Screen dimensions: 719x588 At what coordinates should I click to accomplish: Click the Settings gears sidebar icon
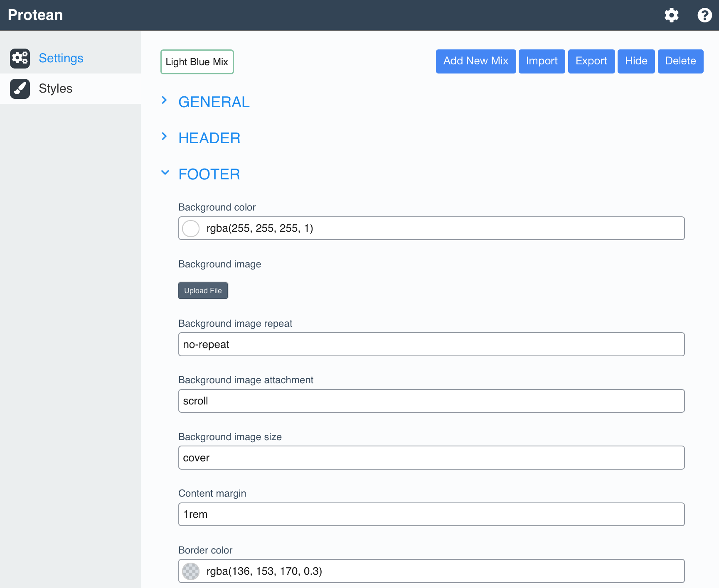click(x=20, y=58)
